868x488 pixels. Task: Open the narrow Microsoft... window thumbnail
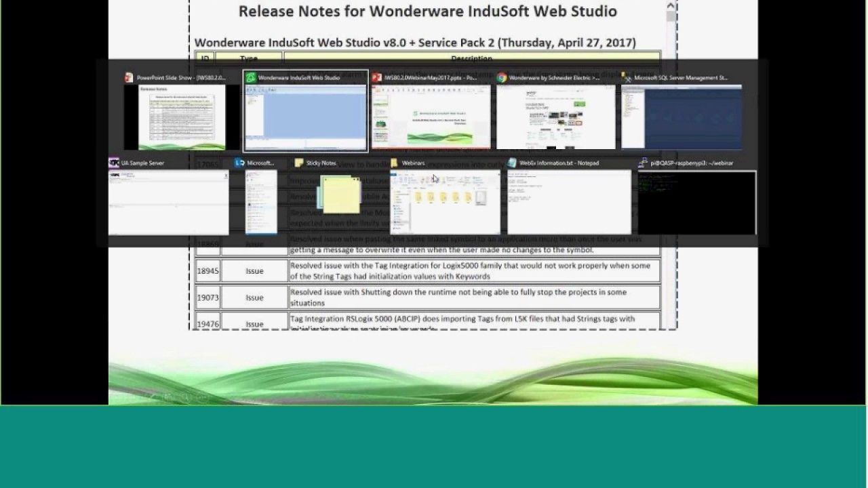pos(261,202)
